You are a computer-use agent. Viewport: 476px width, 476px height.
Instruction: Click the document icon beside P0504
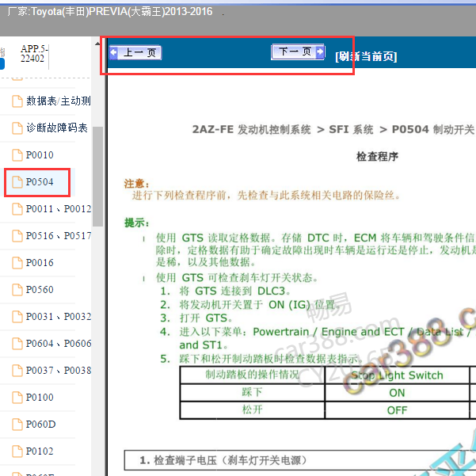tap(17, 182)
